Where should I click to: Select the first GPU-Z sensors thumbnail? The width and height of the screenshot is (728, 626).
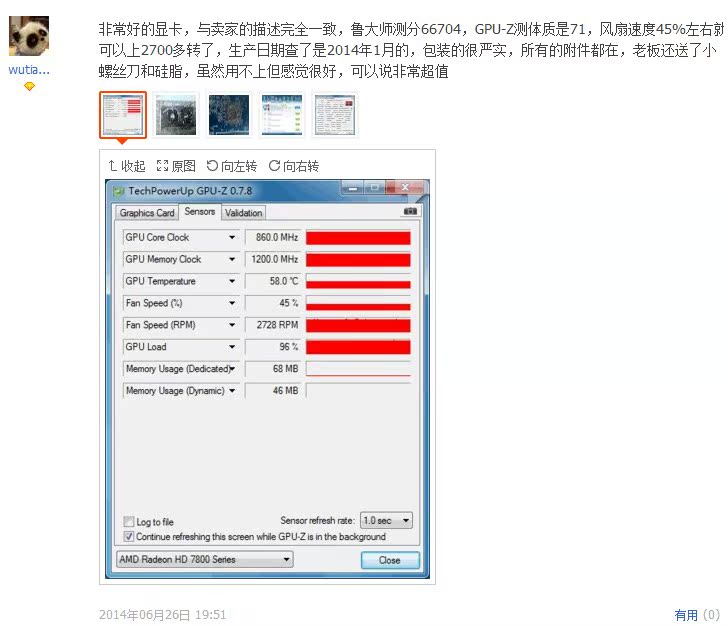click(x=123, y=115)
